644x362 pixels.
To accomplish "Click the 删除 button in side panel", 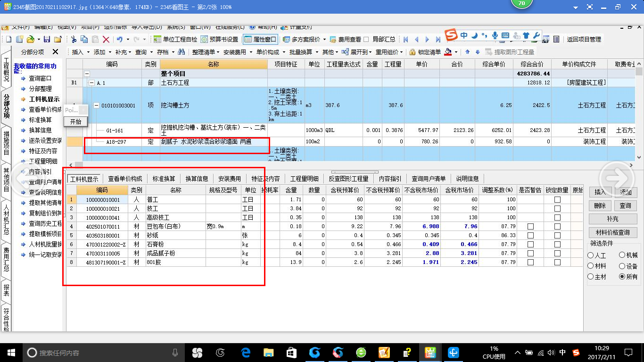I will [x=600, y=206].
